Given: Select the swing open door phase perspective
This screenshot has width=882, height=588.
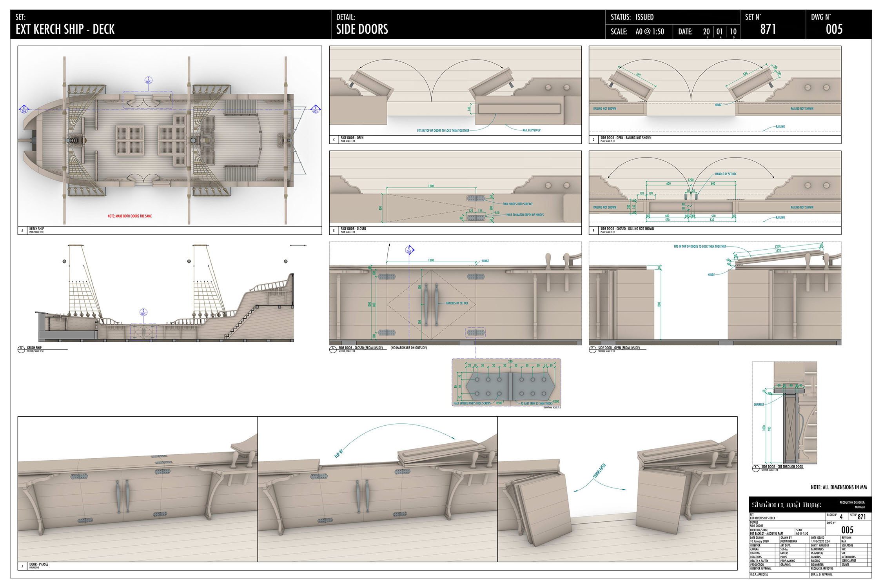Looking at the screenshot, I should point(617,489).
